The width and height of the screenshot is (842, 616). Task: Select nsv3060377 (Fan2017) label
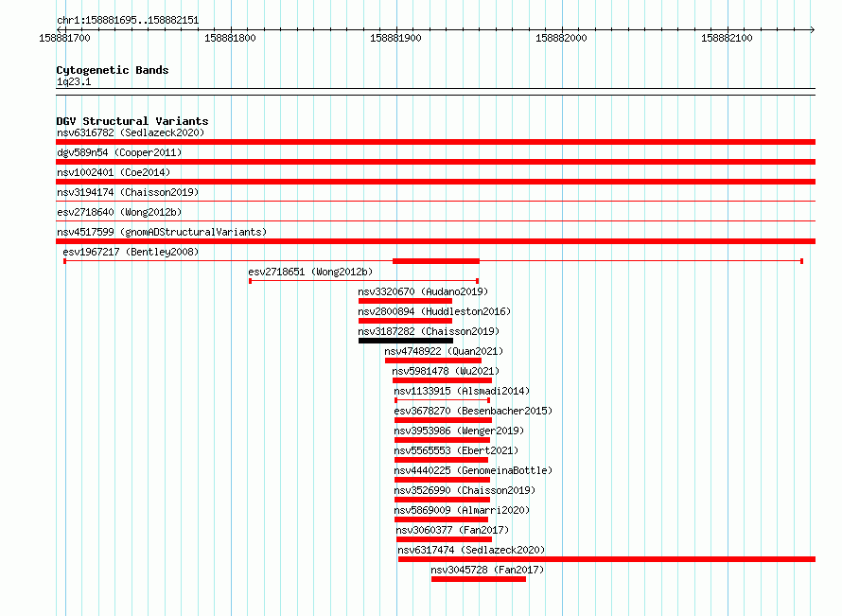[452, 530]
